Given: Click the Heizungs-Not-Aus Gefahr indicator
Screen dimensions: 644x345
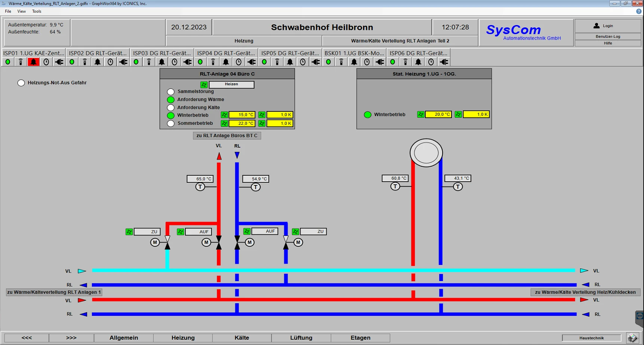Looking at the screenshot, I should tap(21, 83).
